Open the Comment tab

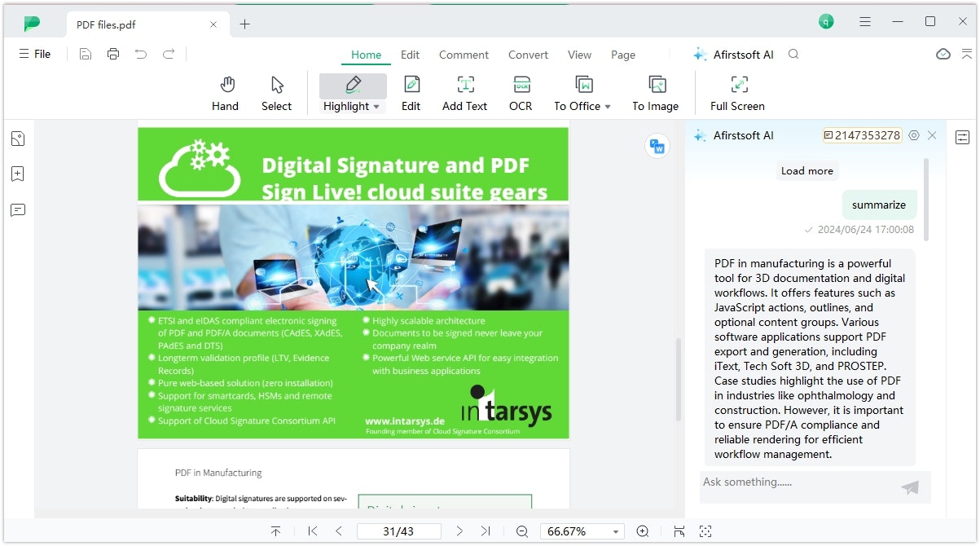(x=464, y=55)
